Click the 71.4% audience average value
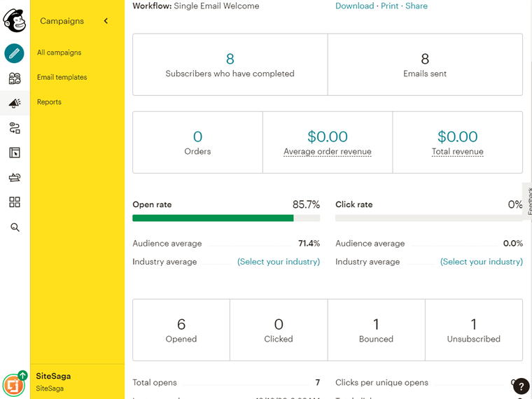Image resolution: width=532 pixels, height=399 pixels. pos(309,244)
